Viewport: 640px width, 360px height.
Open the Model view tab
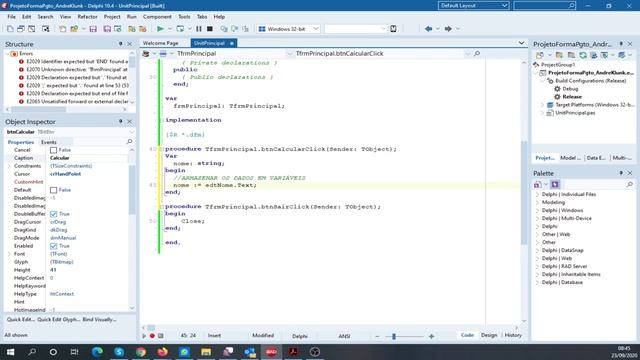tap(570, 158)
